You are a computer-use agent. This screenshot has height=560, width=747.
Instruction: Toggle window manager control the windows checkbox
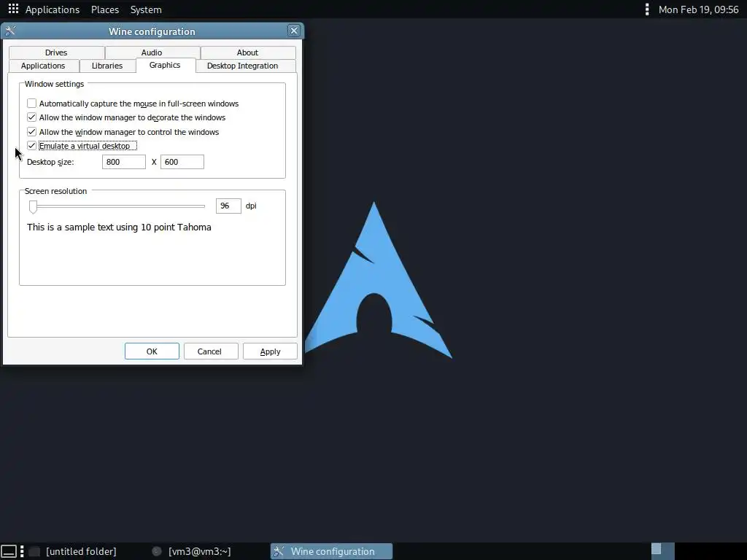coord(31,131)
